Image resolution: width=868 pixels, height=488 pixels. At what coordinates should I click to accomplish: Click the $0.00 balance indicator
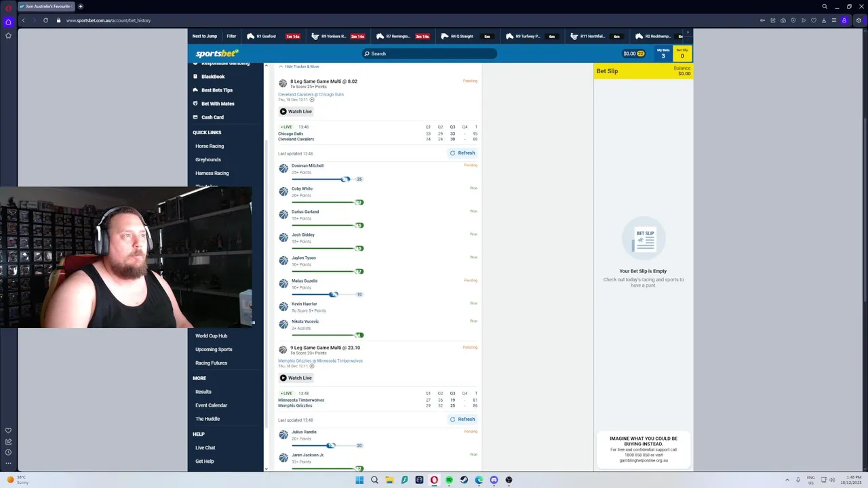[x=633, y=54]
